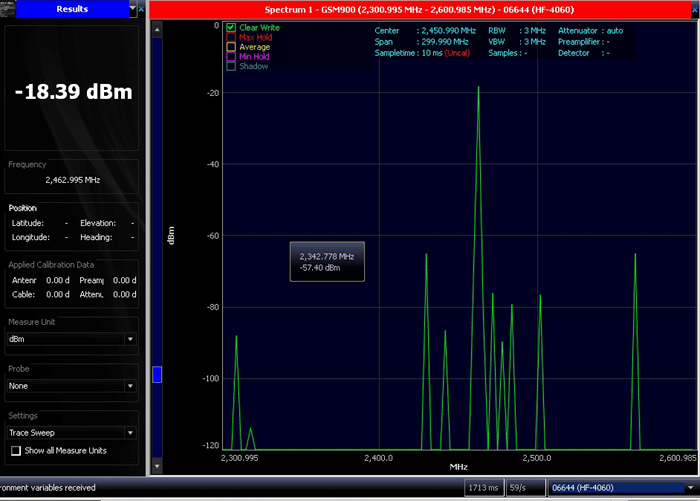
Task: Click the dBm y-axis label
Action: (x=171, y=236)
